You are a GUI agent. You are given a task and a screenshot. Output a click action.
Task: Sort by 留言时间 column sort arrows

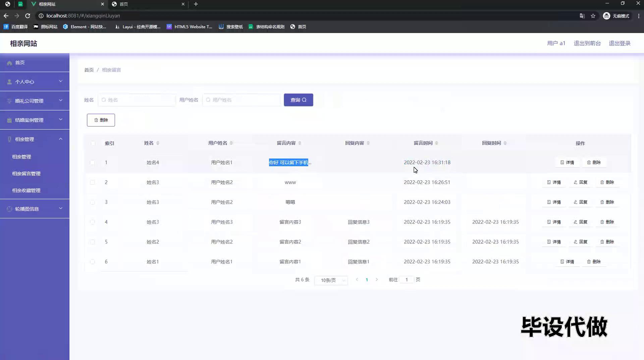pyautogui.click(x=436, y=143)
